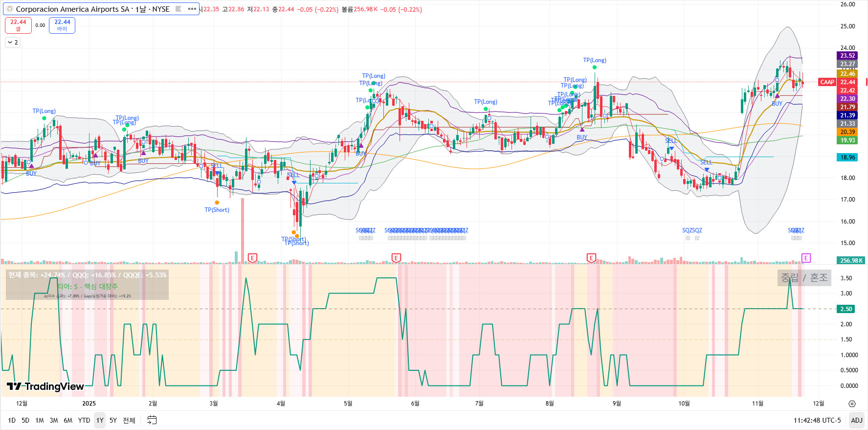Image resolution: width=868 pixels, height=430 pixels.
Task: Click the 15.00 price scale value
Action: click(847, 243)
